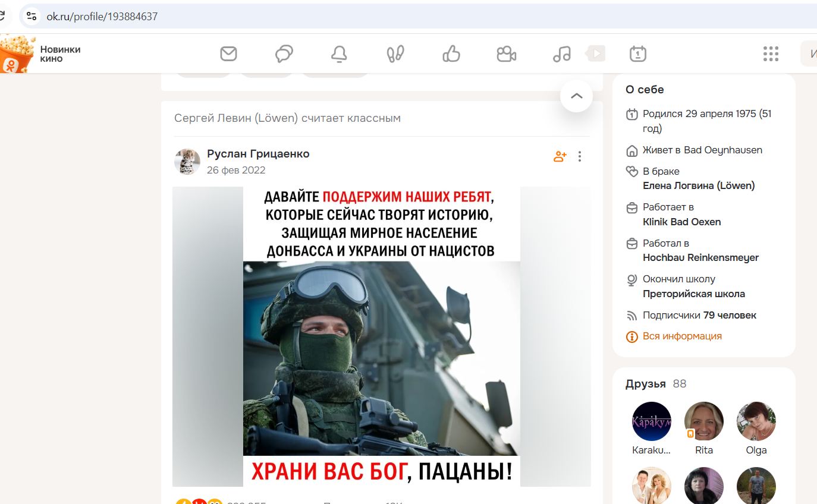
Task: Open the Вся информация link
Action: pyautogui.click(x=682, y=336)
